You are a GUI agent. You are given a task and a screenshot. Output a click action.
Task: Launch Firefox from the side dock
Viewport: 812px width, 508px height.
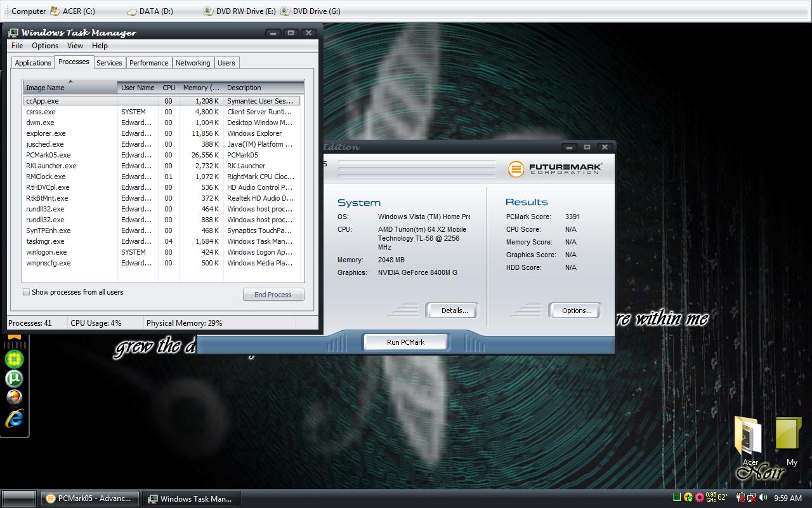(14, 398)
